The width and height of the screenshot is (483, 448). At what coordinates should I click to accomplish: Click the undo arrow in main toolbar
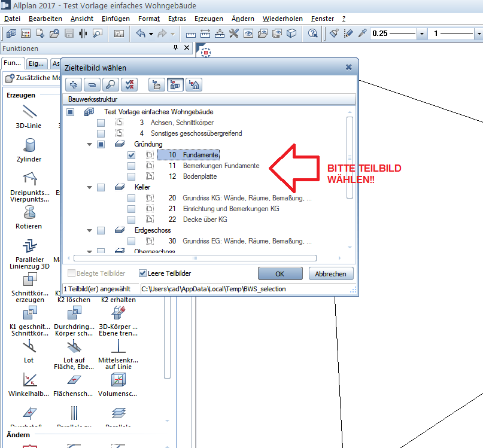pyautogui.click(x=141, y=33)
